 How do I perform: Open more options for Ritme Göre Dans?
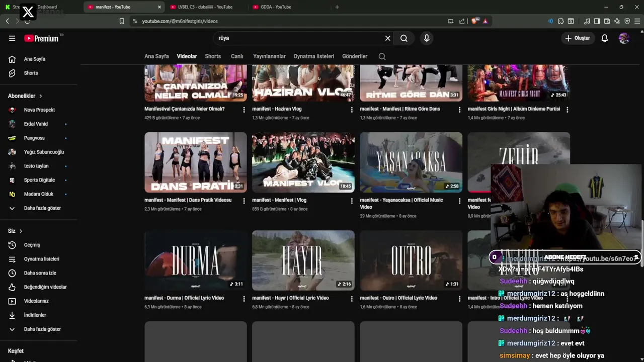coord(459,110)
